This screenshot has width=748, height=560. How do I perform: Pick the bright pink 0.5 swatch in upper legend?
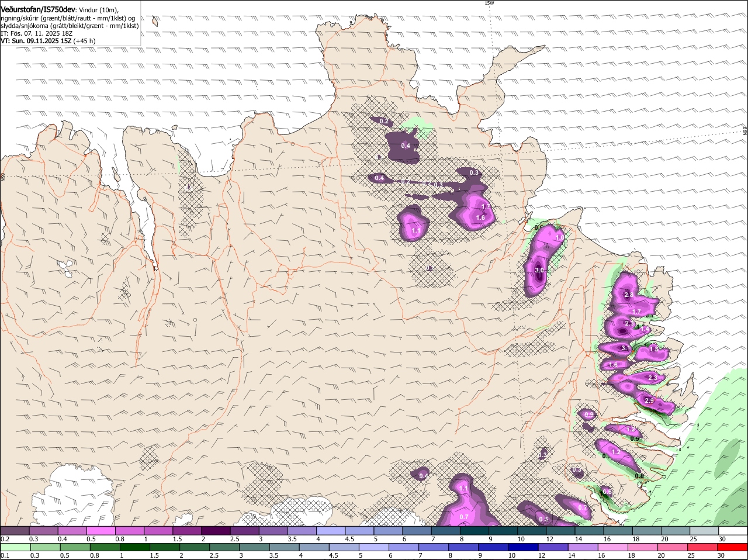101,530
